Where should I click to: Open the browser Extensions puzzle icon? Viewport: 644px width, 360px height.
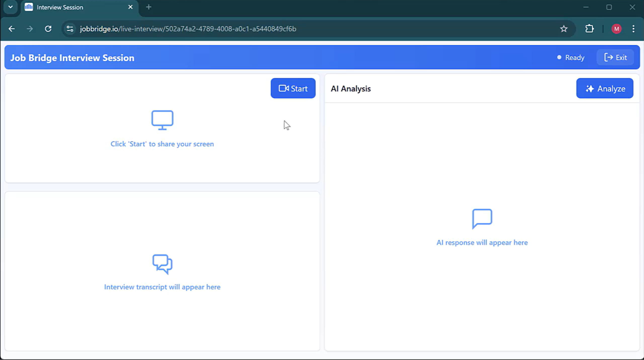coord(589,29)
